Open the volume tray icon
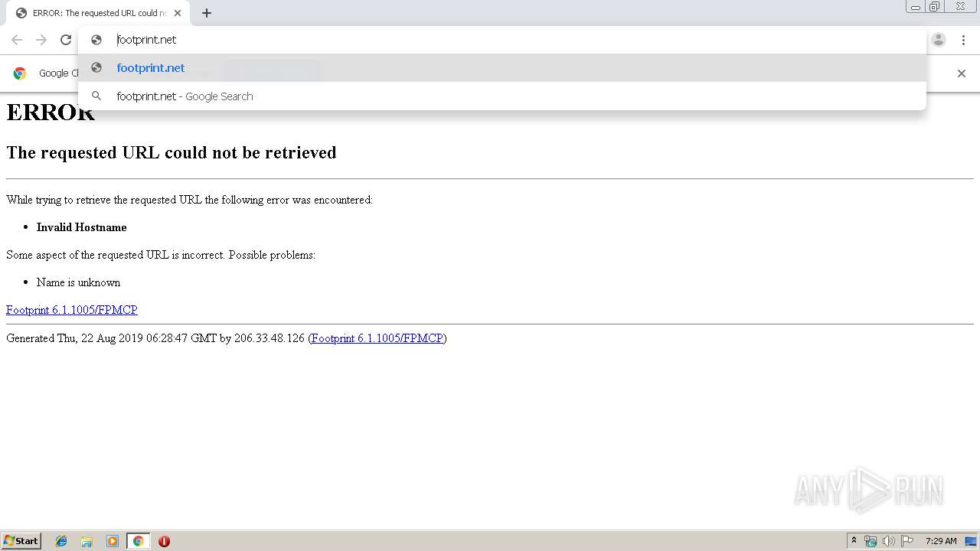The height and width of the screenshot is (551, 980). click(889, 541)
